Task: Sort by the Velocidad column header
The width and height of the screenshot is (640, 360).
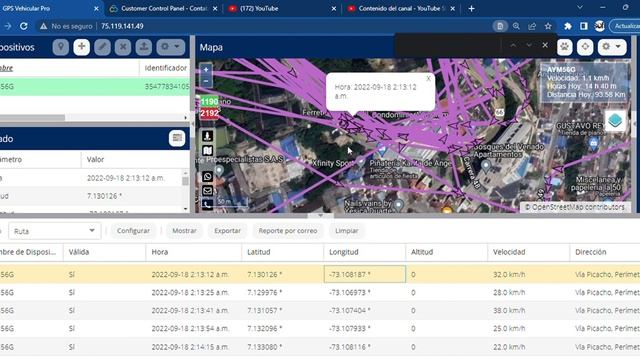Action: tap(529, 252)
